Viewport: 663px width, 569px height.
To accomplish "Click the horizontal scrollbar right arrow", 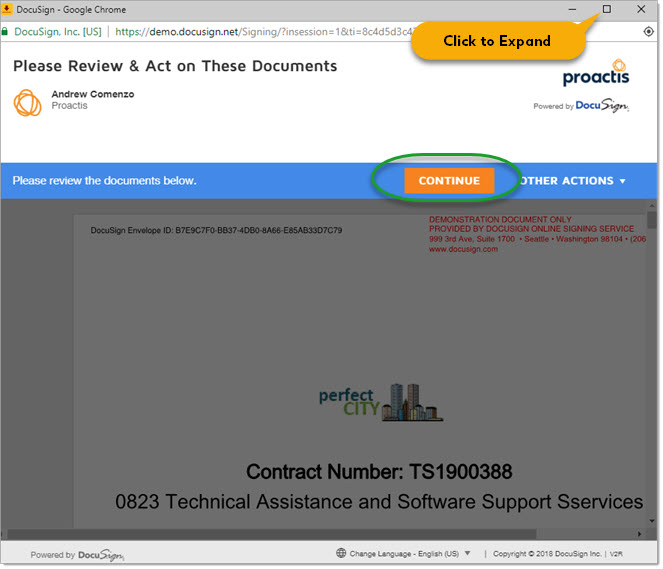I will [639, 534].
